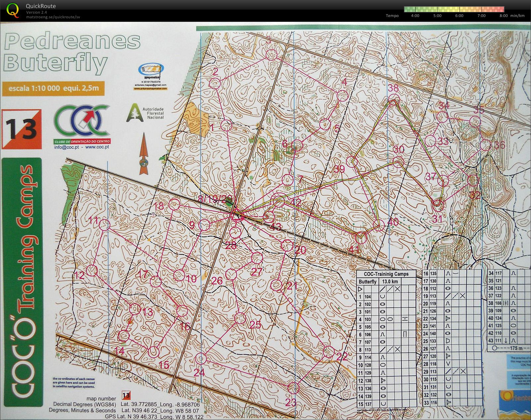This screenshot has width=531, height=420.
Task: Click the start triangle symbol in the table
Action: click(360, 289)
